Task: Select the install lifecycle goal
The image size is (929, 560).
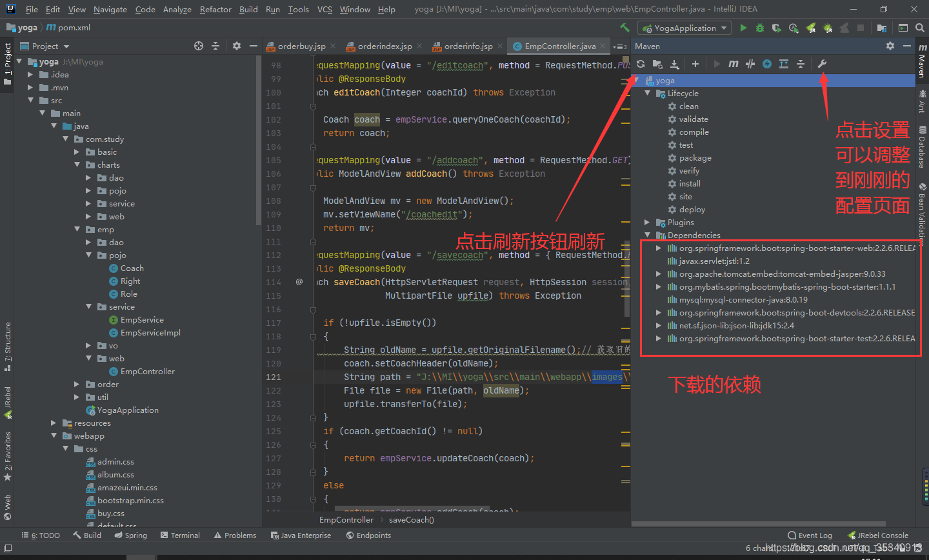Action: point(690,184)
